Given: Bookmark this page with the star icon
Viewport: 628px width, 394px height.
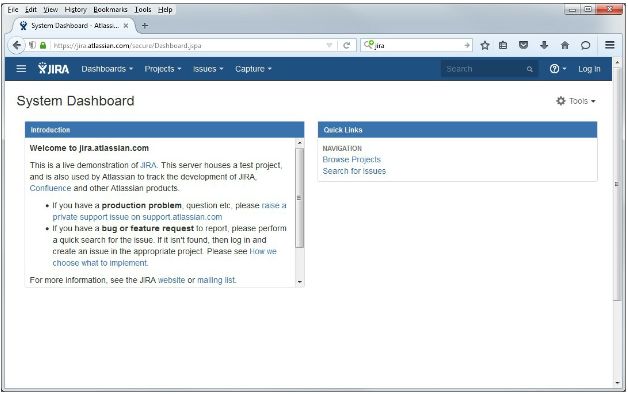Looking at the screenshot, I should click(485, 45).
